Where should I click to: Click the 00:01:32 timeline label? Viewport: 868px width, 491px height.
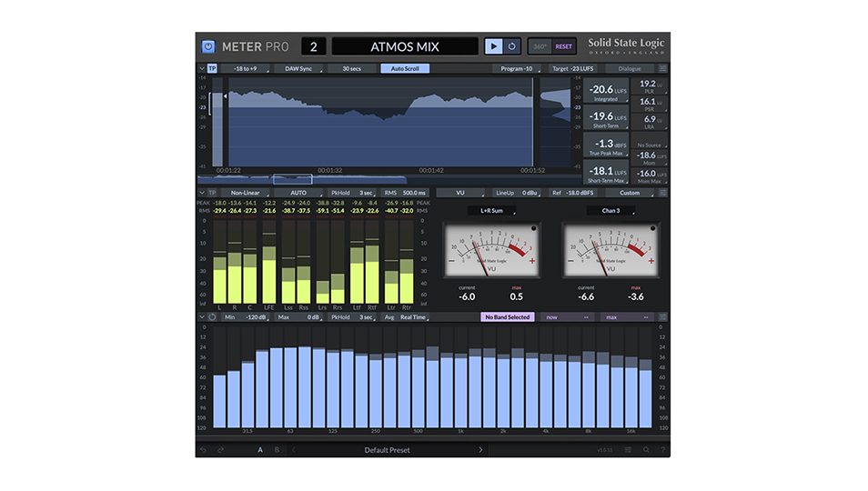pos(329,170)
